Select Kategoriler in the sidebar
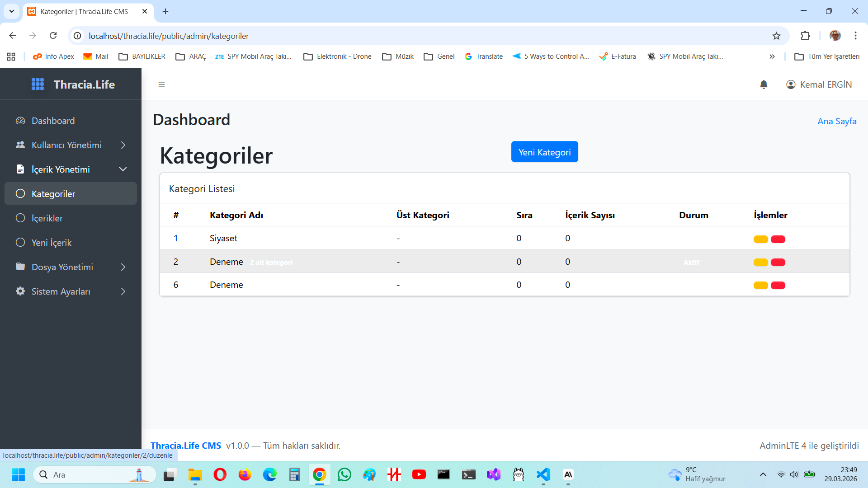Screen dimensions: 868x488 (71, 194)
